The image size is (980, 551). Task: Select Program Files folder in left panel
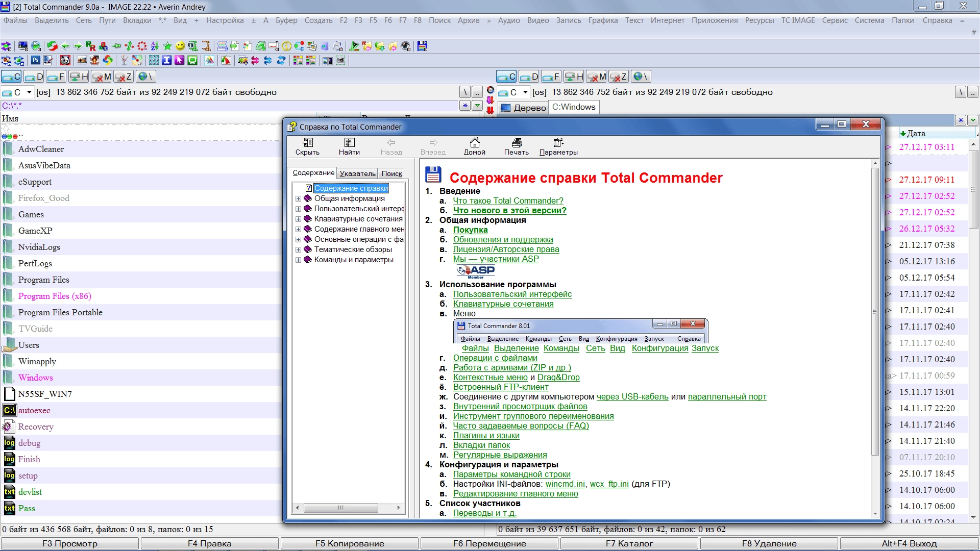click(x=43, y=280)
